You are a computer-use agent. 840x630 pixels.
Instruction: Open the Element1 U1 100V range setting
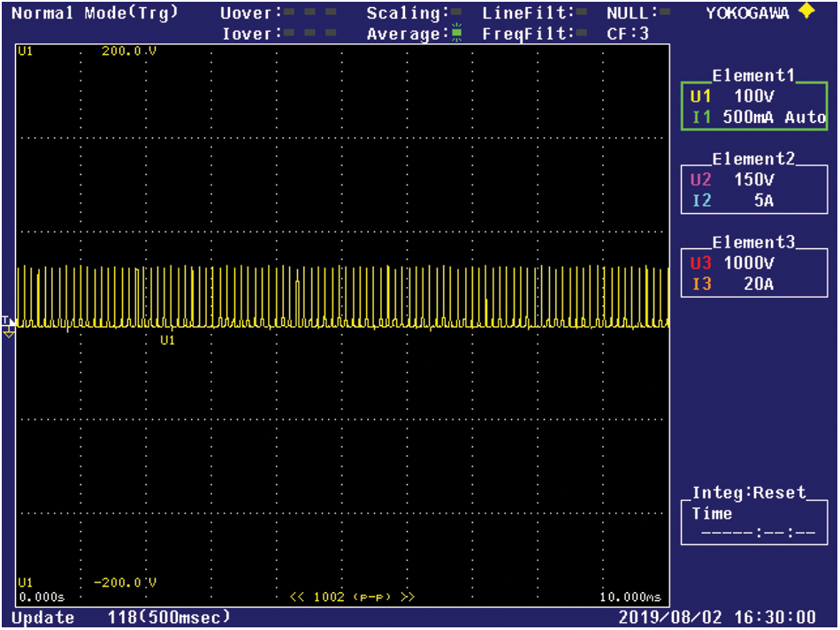754,95
